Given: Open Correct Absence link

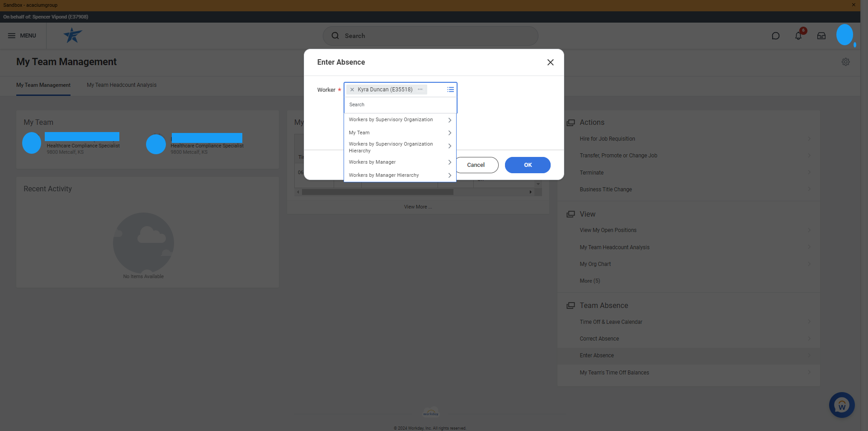Looking at the screenshot, I should 599,339.
